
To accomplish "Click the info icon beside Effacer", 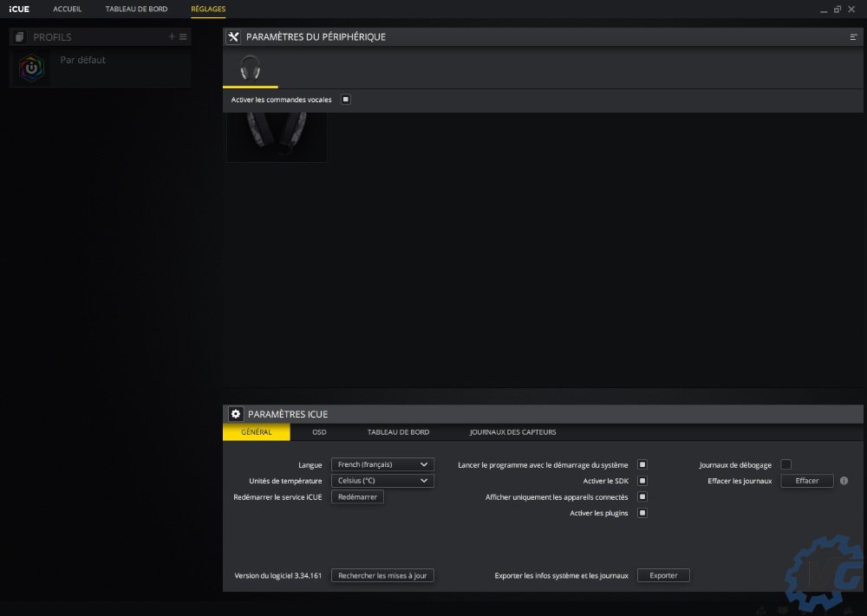I will click(x=844, y=481).
